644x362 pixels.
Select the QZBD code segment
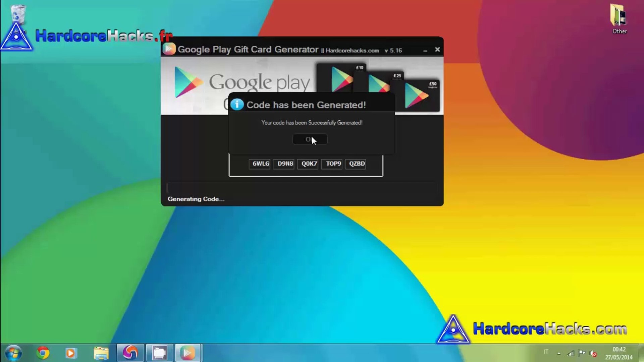click(355, 164)
